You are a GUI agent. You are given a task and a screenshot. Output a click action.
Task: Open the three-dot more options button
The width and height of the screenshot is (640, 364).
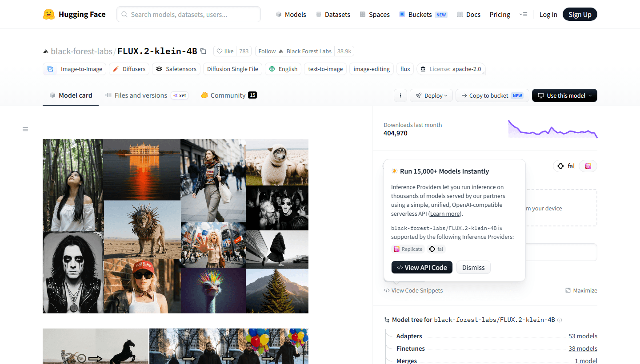400,95
